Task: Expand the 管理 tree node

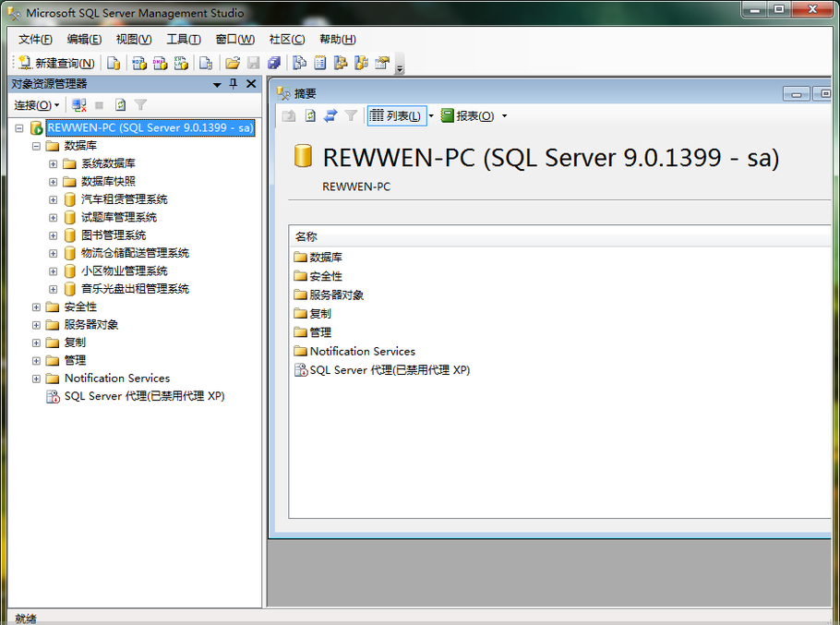Action: pos(36,361)
